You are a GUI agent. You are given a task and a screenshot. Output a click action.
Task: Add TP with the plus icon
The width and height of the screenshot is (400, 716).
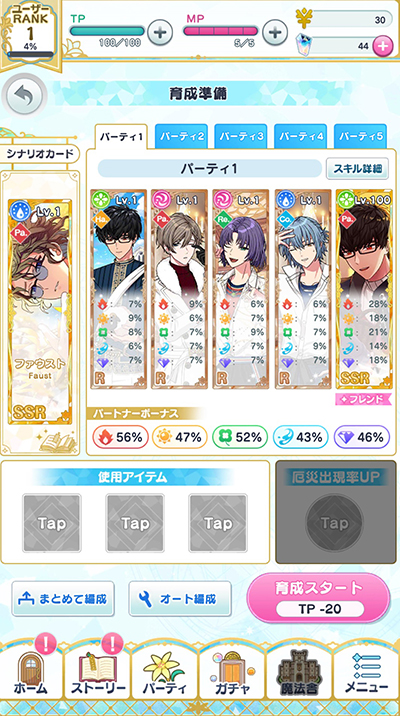[159, 33]
